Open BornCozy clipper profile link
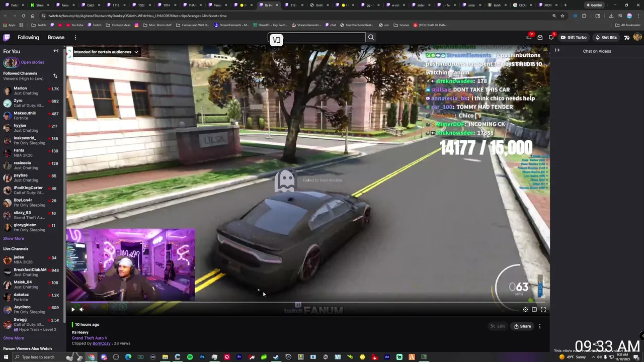 pos(101,343)
